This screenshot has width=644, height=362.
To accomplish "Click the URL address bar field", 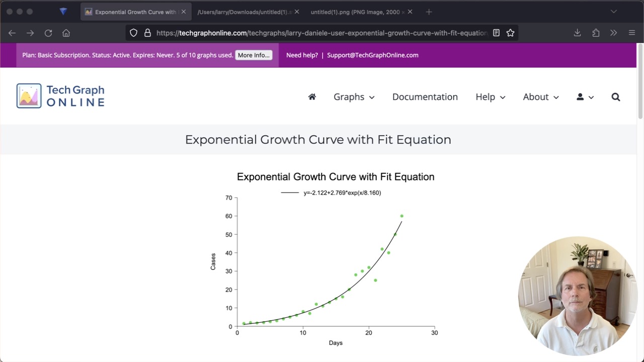I will [x=321, y=33].
